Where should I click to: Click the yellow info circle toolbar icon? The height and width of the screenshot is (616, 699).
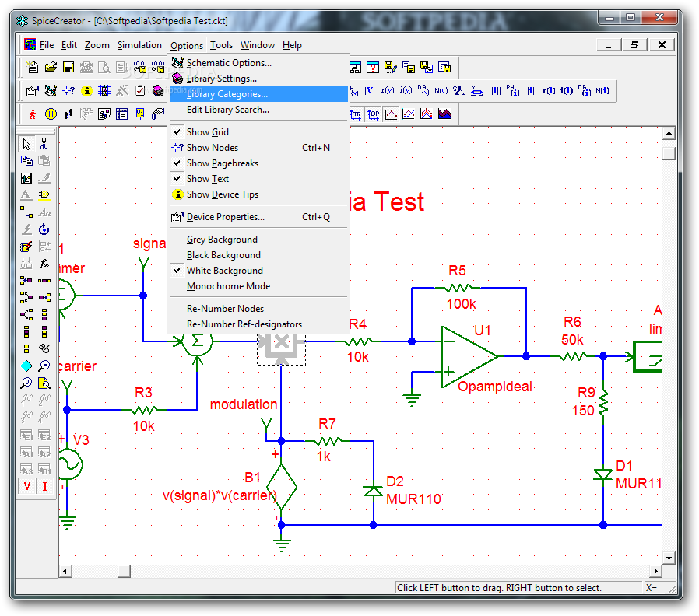(86, 91)
